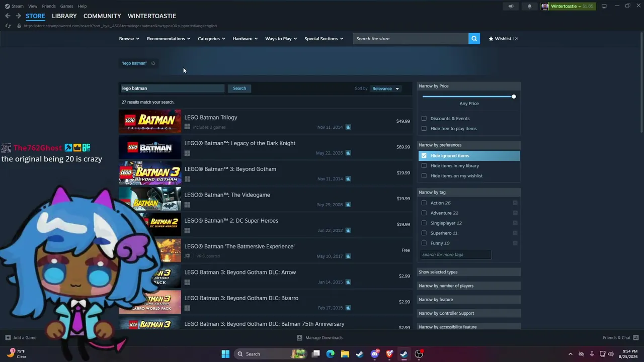Check Hide items on my wishlist

click(424, 176)
